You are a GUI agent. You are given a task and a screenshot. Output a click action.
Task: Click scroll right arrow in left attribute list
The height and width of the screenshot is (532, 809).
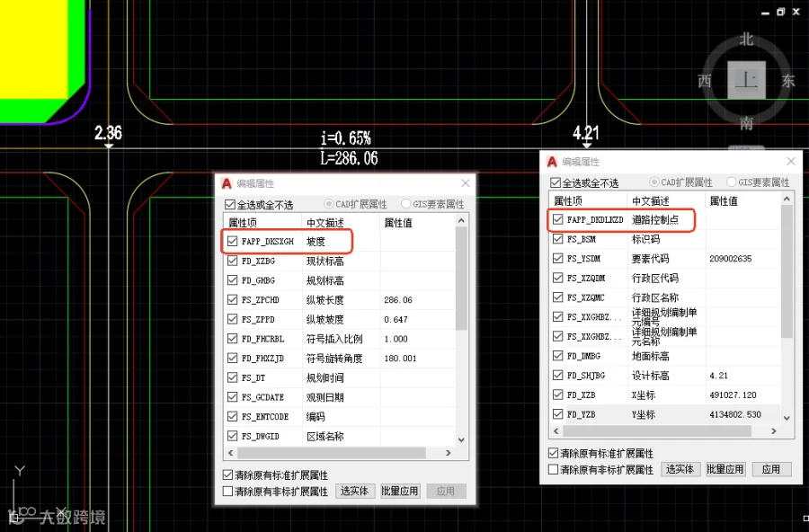pos(449,453)
